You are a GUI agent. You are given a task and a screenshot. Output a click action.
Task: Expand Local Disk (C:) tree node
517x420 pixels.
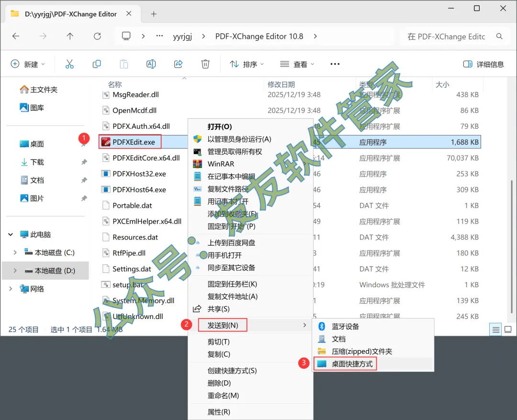(15, 253)
